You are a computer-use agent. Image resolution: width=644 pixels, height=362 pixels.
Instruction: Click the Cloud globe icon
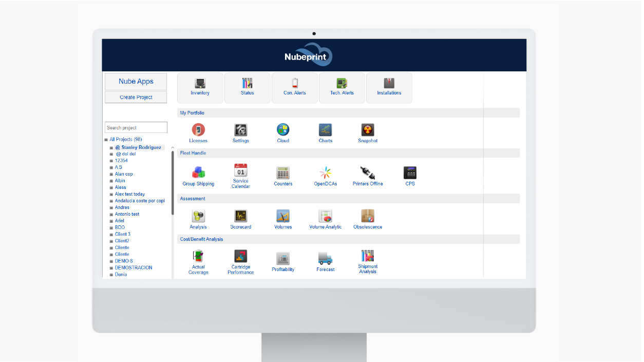[283, 130]
